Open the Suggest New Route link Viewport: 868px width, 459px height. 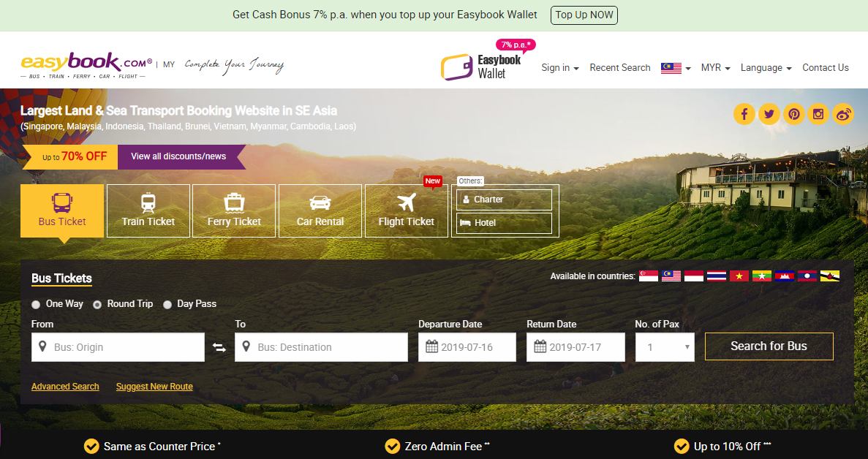coord(154,387)
